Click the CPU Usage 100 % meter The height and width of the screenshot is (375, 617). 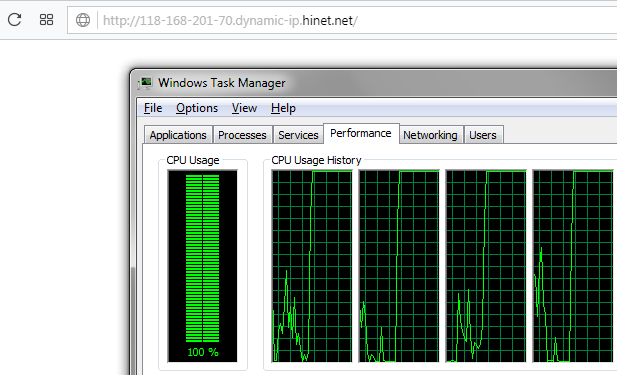tap(203, 266)
